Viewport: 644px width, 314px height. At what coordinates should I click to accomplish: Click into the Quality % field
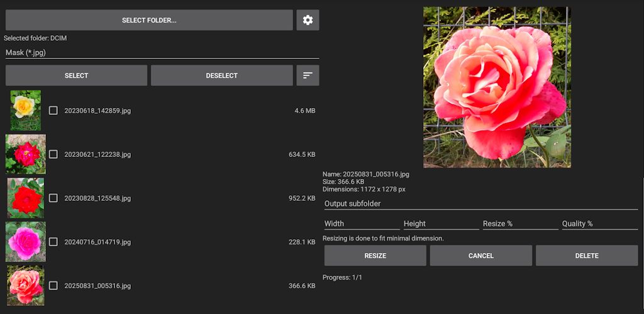coord(599,224)
